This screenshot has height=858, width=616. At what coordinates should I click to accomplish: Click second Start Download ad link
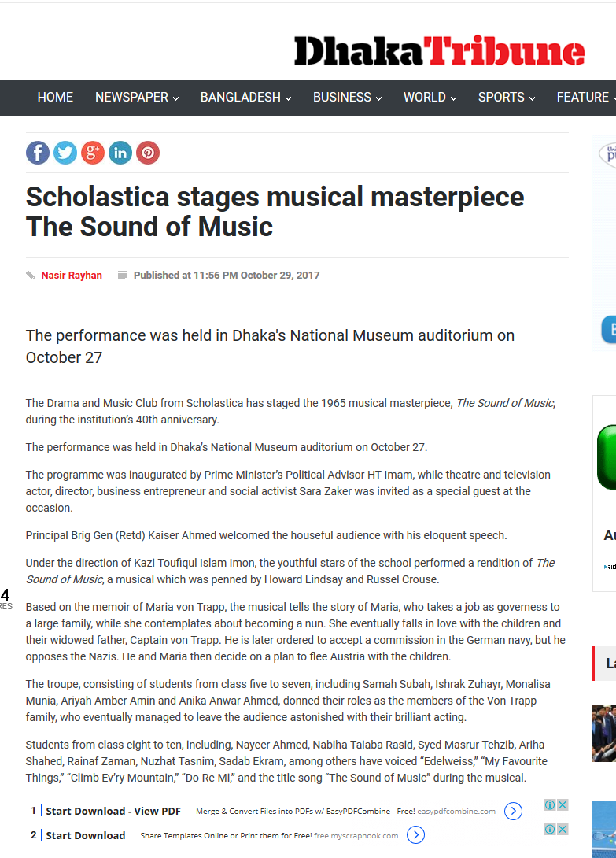[85, 835]
